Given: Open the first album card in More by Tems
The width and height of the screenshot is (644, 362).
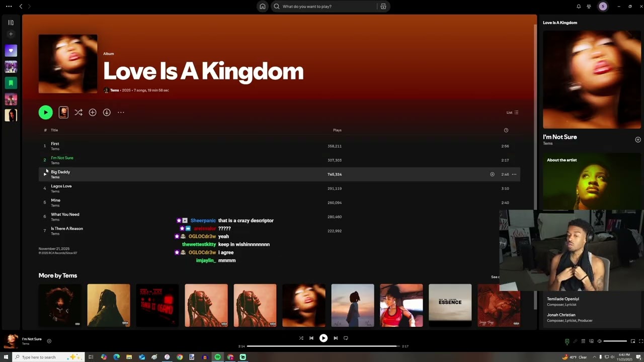Looking at the screenshot, I should [x=60, y=305].
